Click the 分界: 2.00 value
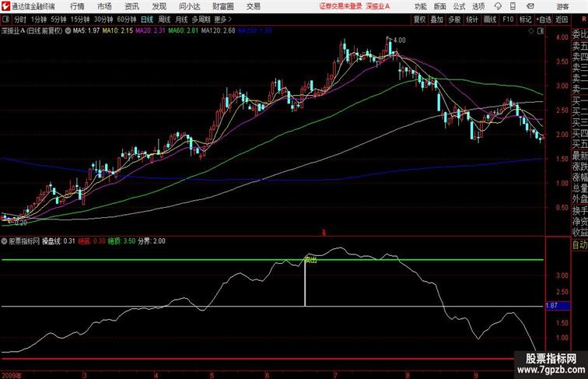 (x=152, y=241)
